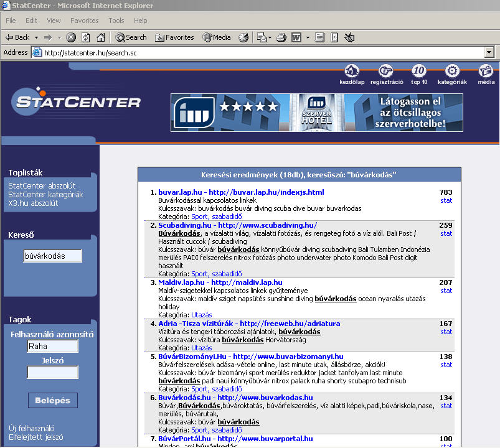Open the kategóriák gear icon
The height and width of the screenshot is (448, 500).
tap(452, 75)
